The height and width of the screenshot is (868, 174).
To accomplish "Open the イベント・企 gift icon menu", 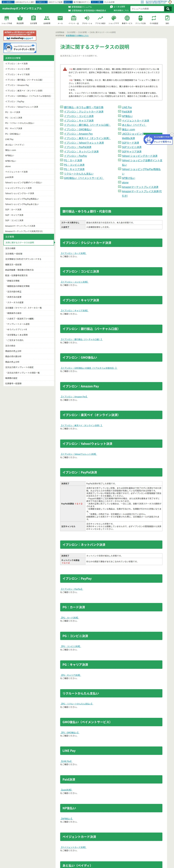I will pyautogui.click(x=74, y=20).
